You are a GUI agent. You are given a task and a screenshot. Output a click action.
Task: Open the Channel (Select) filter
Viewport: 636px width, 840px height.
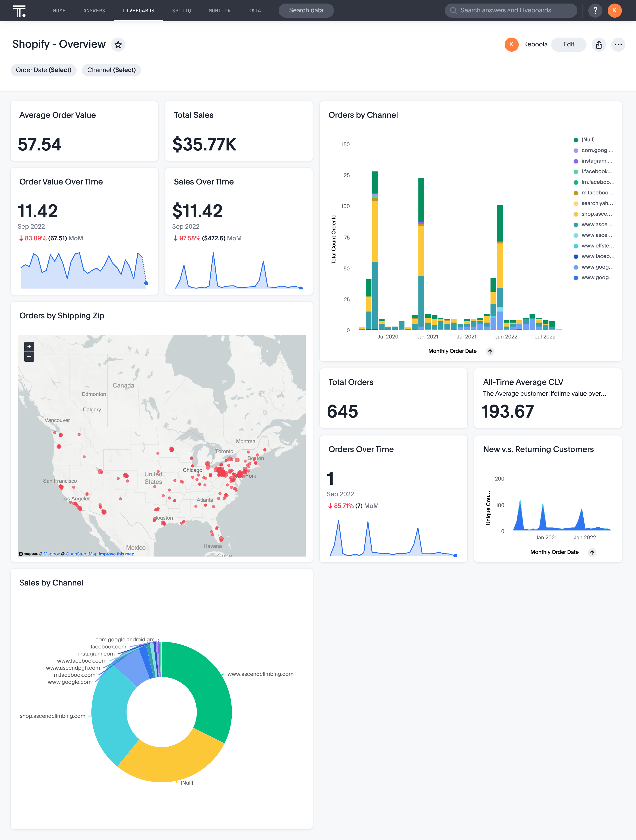tap(111, 70)
